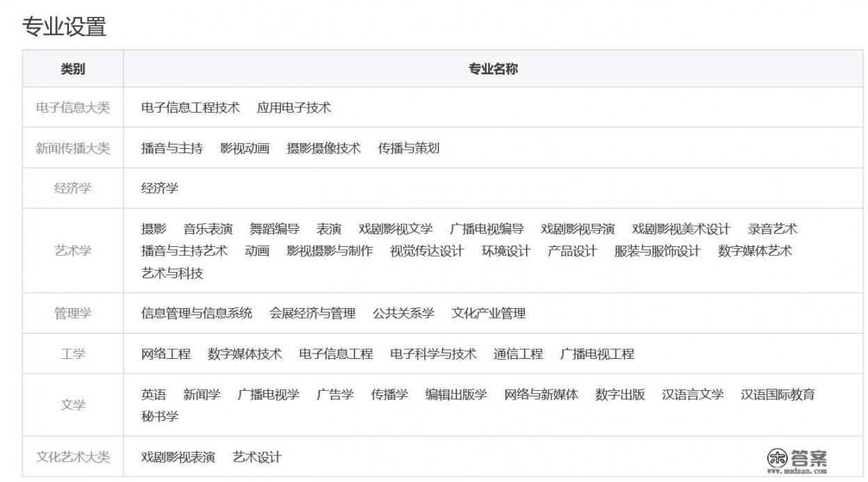This screenshot has height=482, width=868.
Task: Select the 工学 category label
Action: (72, 354)
